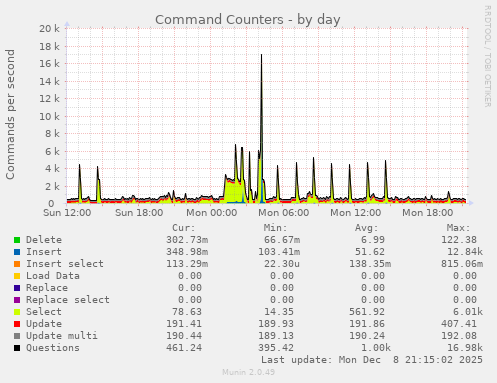Viewport: 497px width, 383px height.
Task: Click Questions min value 395.42
Action: pyautogui.click(x=276, y=348)
